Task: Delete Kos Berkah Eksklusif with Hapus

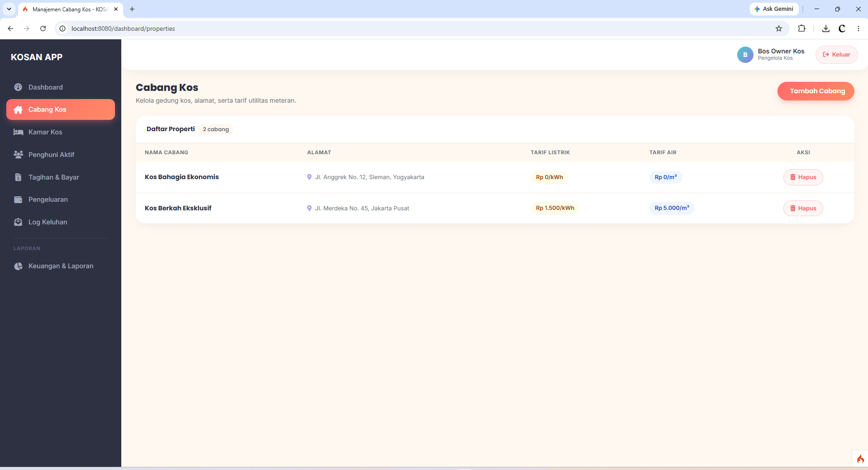Action: [803, 209]
